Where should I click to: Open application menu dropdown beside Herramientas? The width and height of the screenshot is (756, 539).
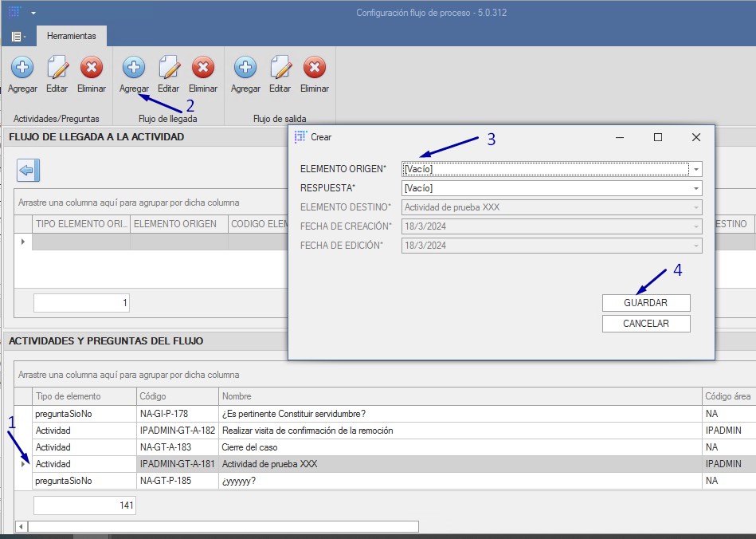(18, 36)
